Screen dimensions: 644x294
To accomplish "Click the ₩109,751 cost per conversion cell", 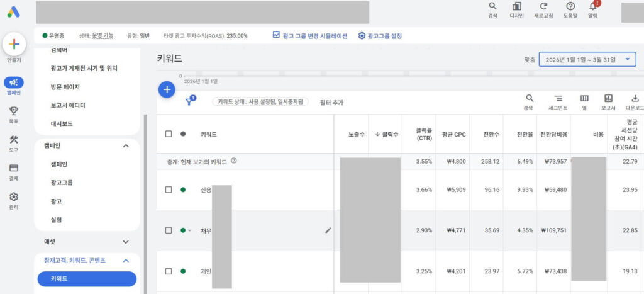I will point(553,230).
